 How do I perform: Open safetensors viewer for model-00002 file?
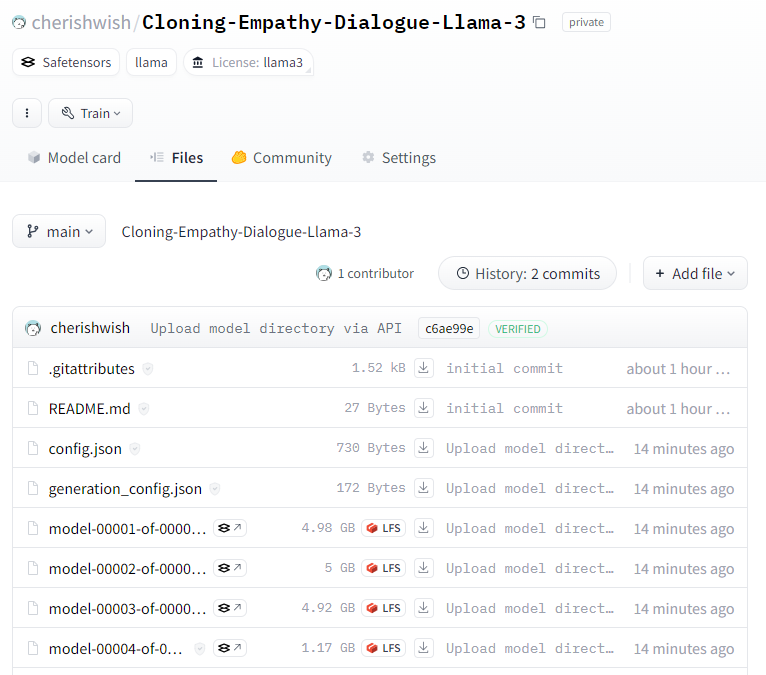tap(230, 568)
